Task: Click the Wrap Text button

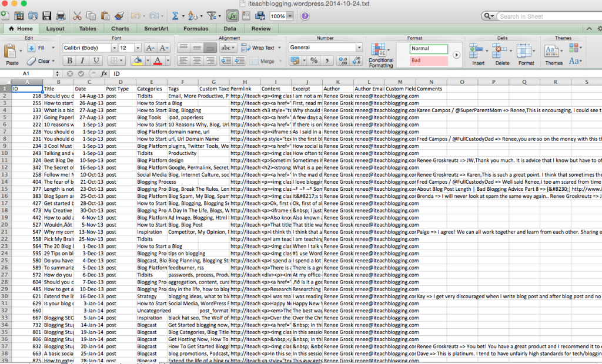Action: coord(257,48)
